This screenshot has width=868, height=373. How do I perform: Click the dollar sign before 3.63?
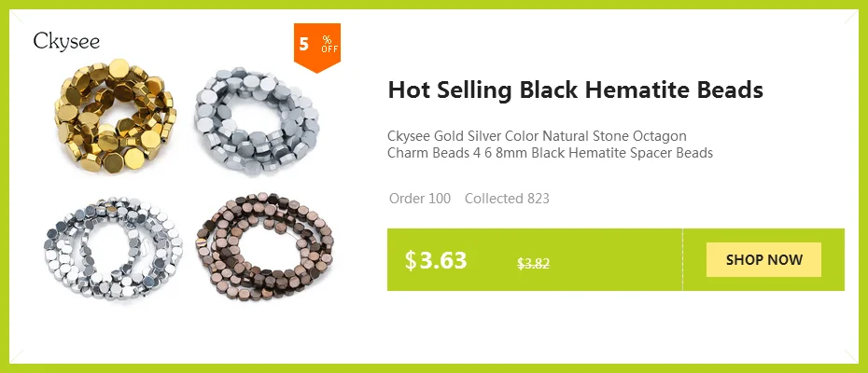(410, 260)
